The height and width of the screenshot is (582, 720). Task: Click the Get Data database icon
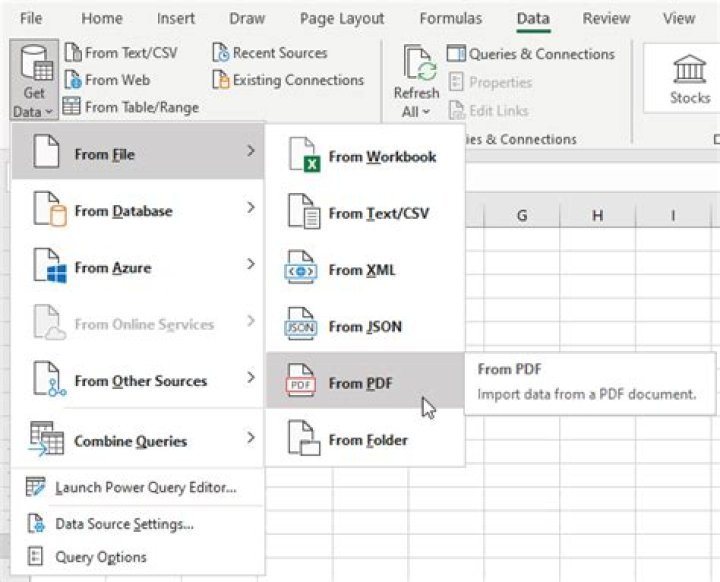(37, 63)
